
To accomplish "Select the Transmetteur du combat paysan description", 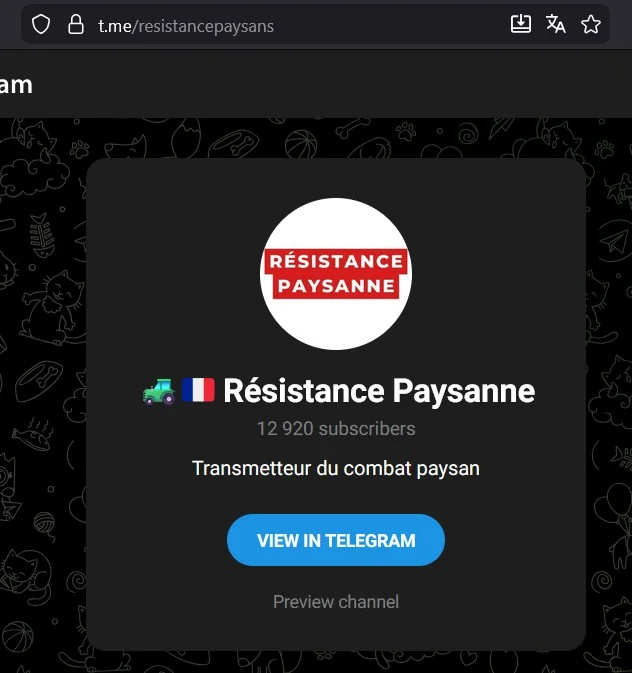I will (x=336, y=468).
